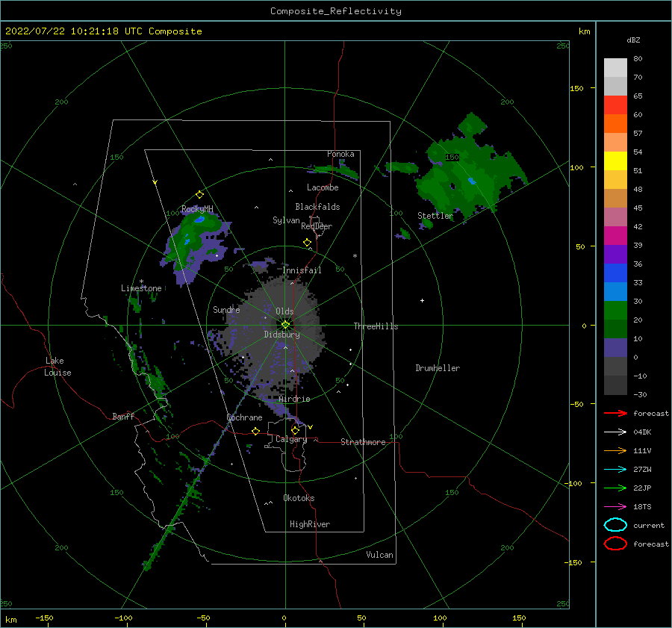Image resolution: width=672 pixels, height=628 pixels.
Task: Click the asterisk marker above Limestone
Action: click(x=141, y=282)
